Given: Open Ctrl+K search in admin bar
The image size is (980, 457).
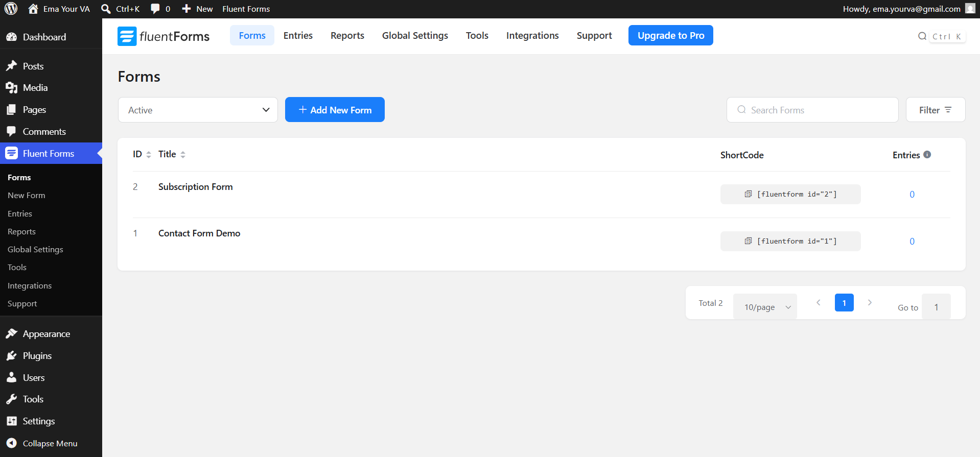Looking at the screenshot, I should coord(121,9).
